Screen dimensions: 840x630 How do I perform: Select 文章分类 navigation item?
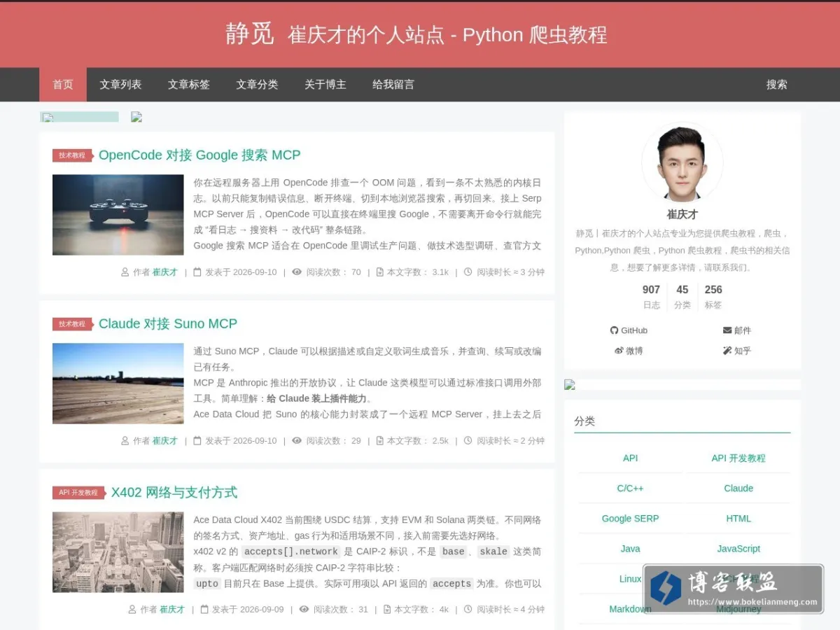(257, 85)
